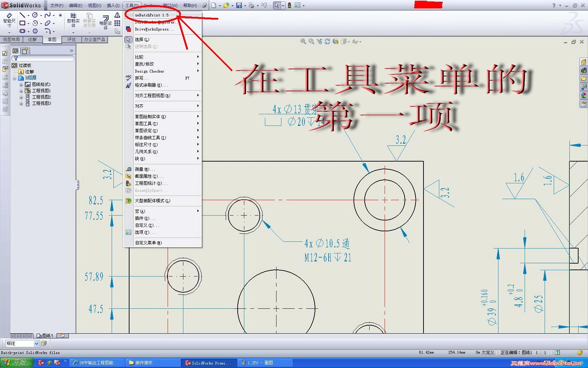Switch to the 视图布局 tab
Image resolution: width=588 pixels, height=368 pixels.
point(12,40)
